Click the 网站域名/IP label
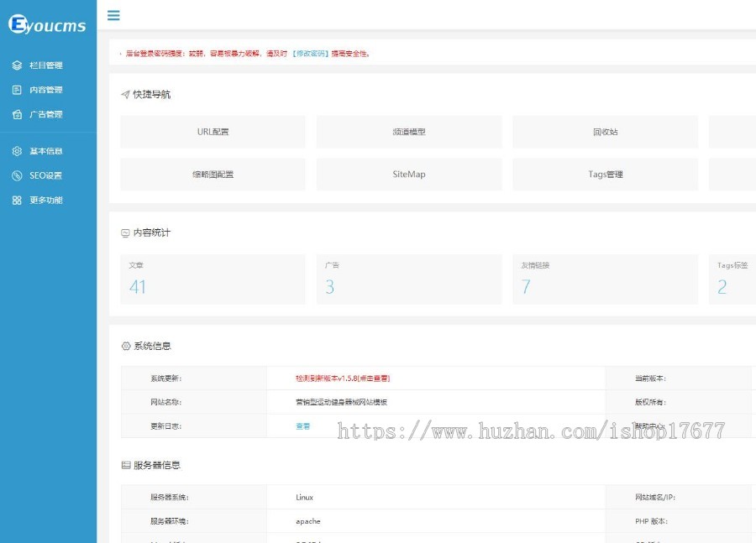756x543 pixels. tap(654, 497)
